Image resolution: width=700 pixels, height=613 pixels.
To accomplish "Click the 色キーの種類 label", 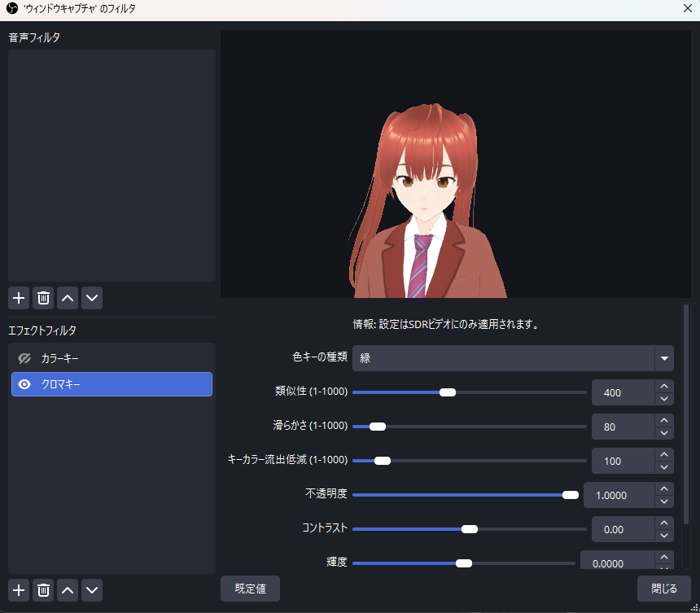I will coord(320,357).
